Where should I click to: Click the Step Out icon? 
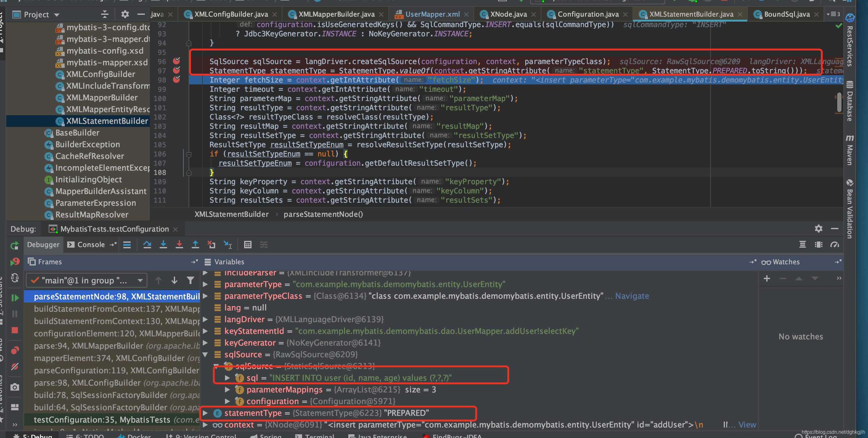pyautogui.click(x=195, y=245)
